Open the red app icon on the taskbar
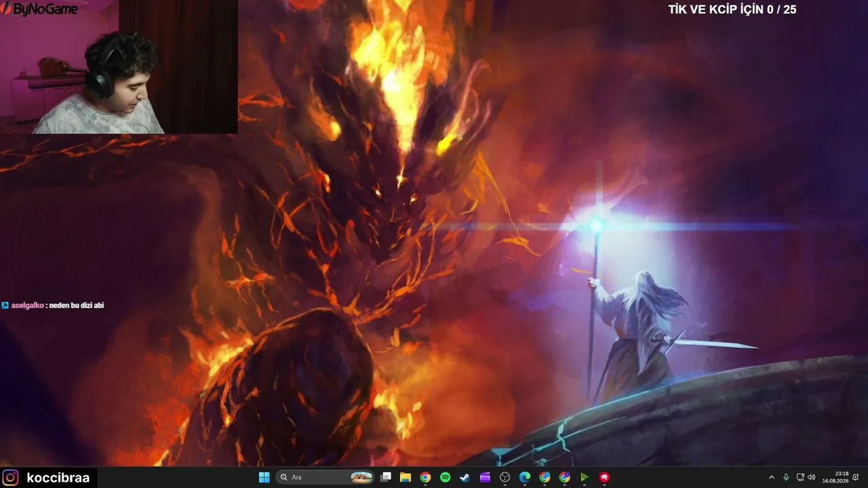 click(604, 477)
